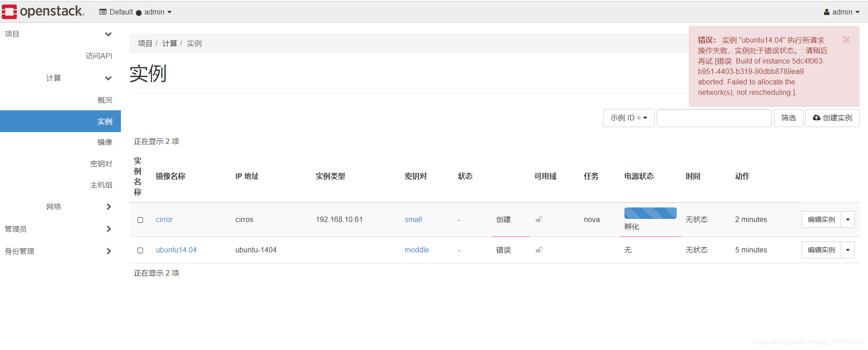Click the cirros image name cell
The width and height of the screenshot is (868, 350).
point(244,220)
